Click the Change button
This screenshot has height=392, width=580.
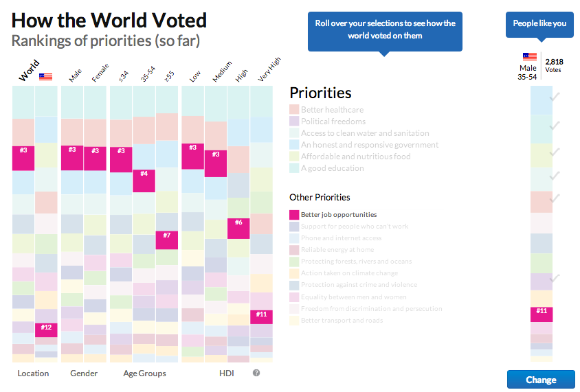[x=541, y=380]
